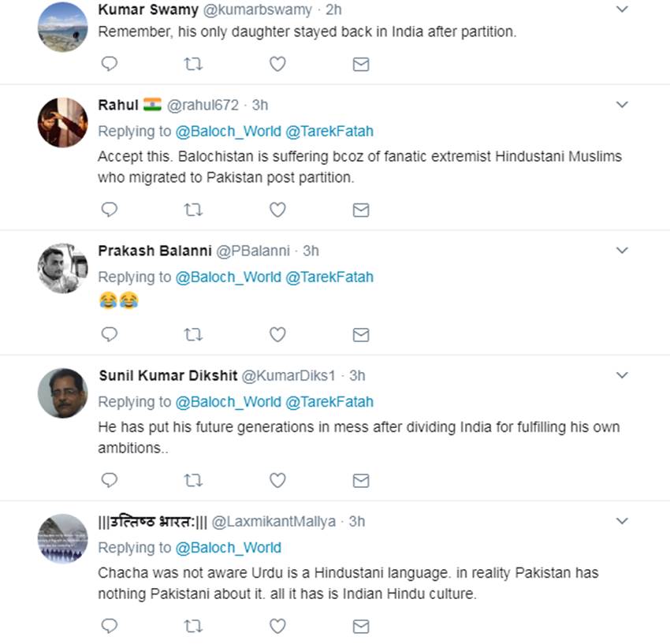
Task: Retweet Sunil Kumar Dikshit's reply
Action: click(x=192, y=480)
